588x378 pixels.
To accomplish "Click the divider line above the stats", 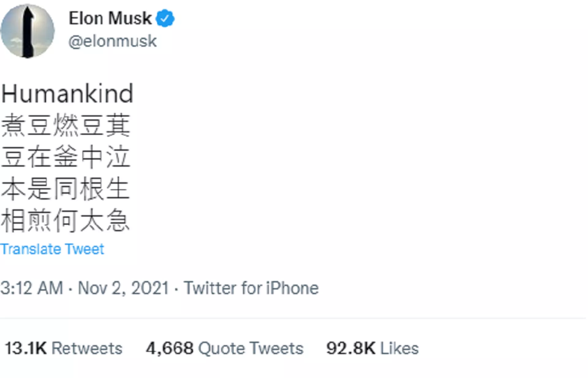I will pos(293,319).
